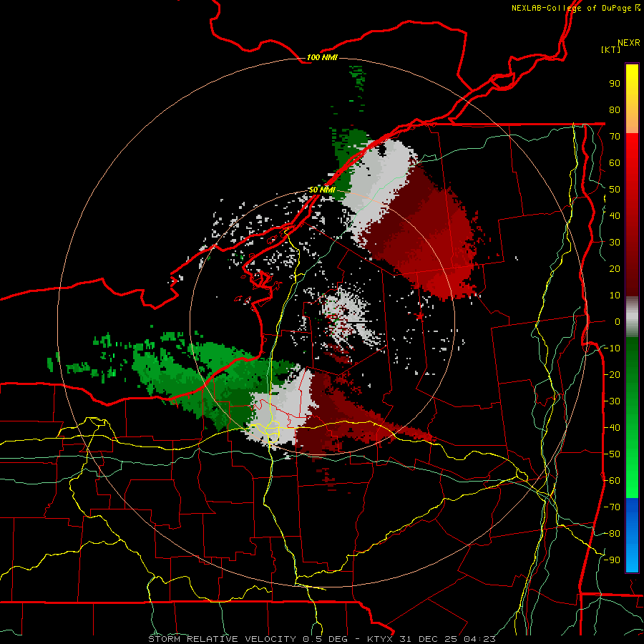Select the positive 50 scale label
The height and width of the screenshot is (644, 644).
(x=615, y=190)
